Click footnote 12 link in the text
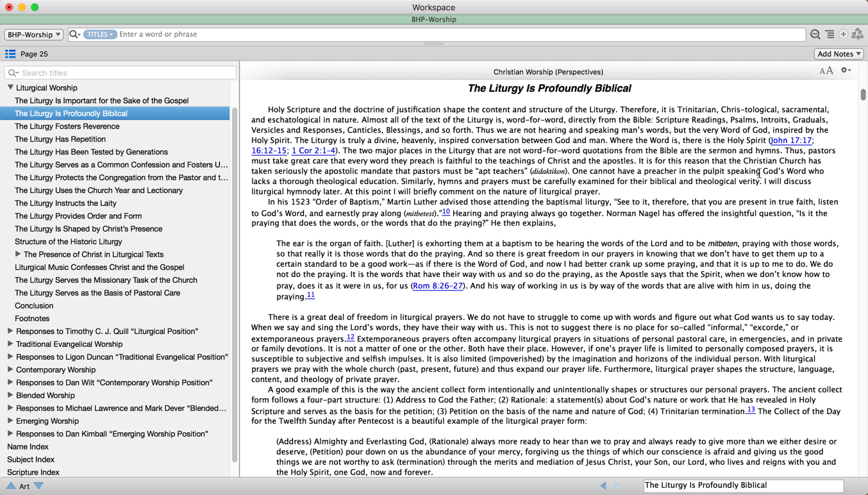The image size is (868, 495). (x=350, y=337)
